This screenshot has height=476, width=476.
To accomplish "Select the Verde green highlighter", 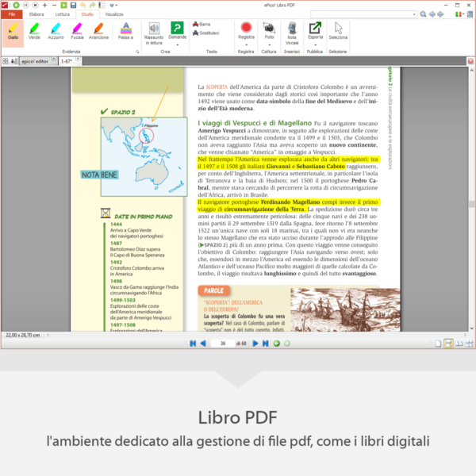I will (x=34, y=30).
